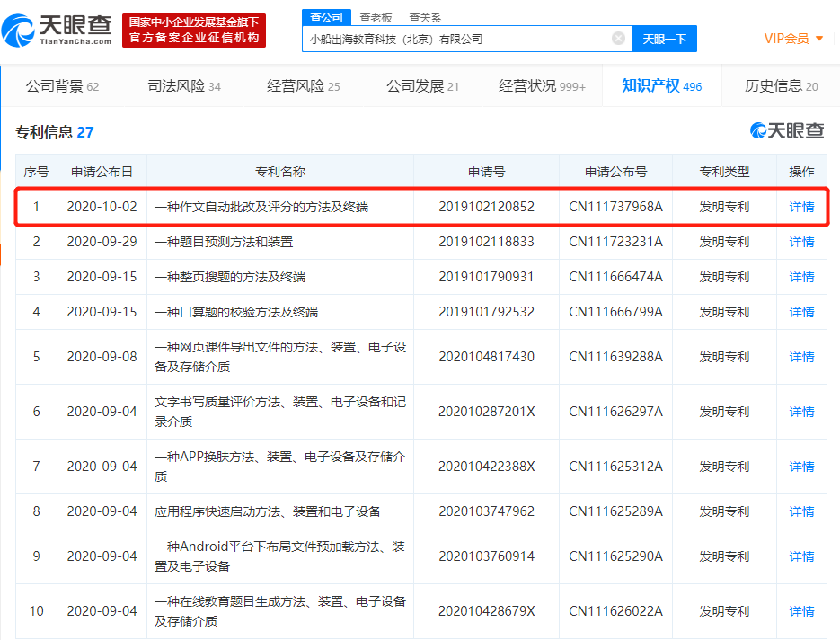Screen dimensions: 840x640
Task: Open the 公司背景 62 tab
Action: pyautogui.click(x=62, y=85)
